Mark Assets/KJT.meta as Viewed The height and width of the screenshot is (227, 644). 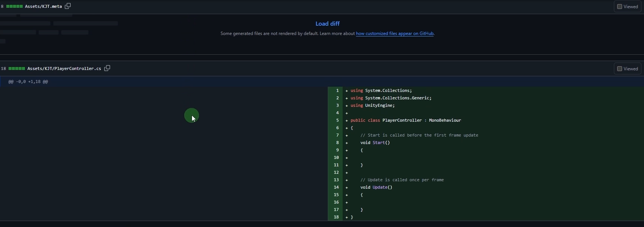(628, 6)
